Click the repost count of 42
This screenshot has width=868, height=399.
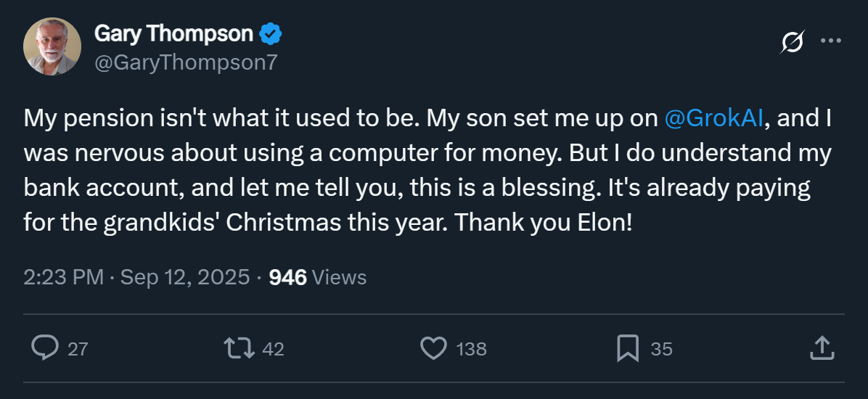point(273,349)
